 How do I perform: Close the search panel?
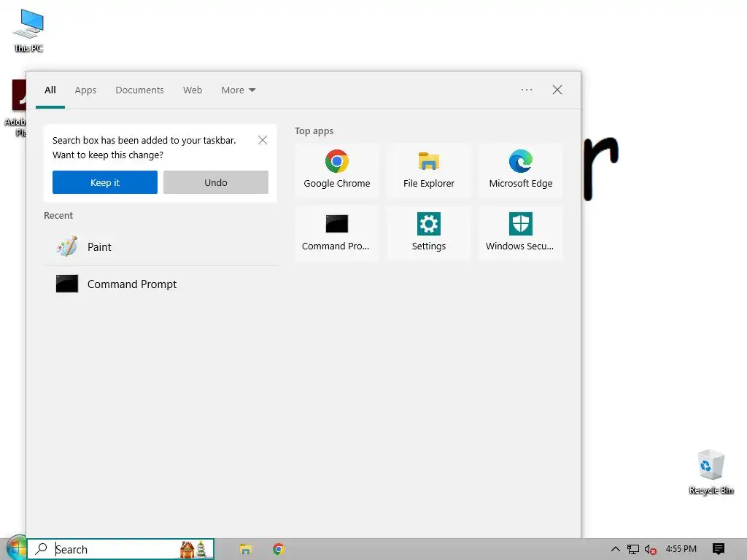click(557, 90)
